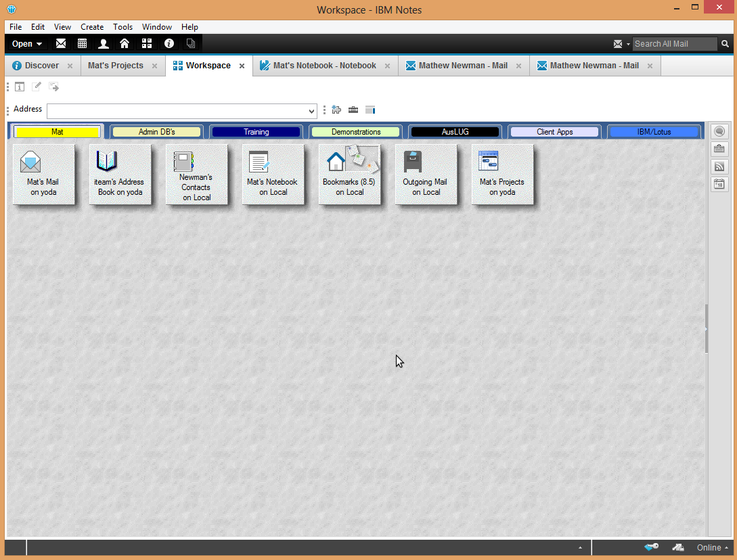Click the Discover info icon in toolbar

[x=169, y=44]
